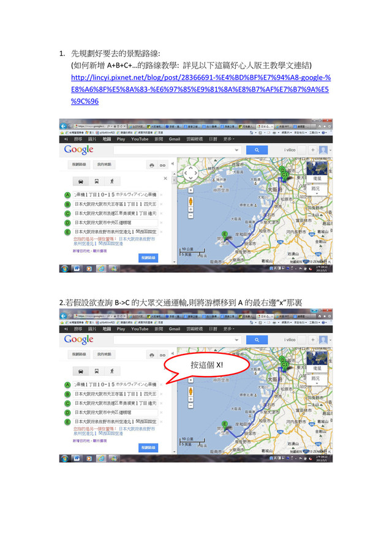392x555 pixels.
Task: Click the print icon in step 1 screenshot
Action: (x=152, y=166)
